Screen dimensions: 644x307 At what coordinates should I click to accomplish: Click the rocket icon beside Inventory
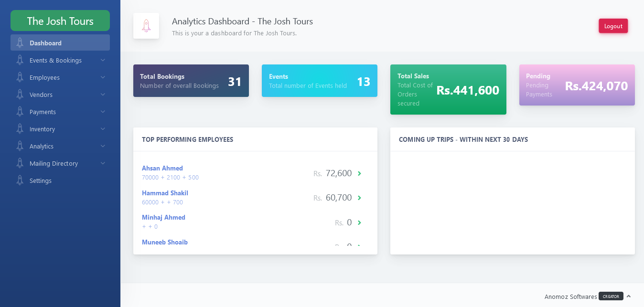coord(20,129)
